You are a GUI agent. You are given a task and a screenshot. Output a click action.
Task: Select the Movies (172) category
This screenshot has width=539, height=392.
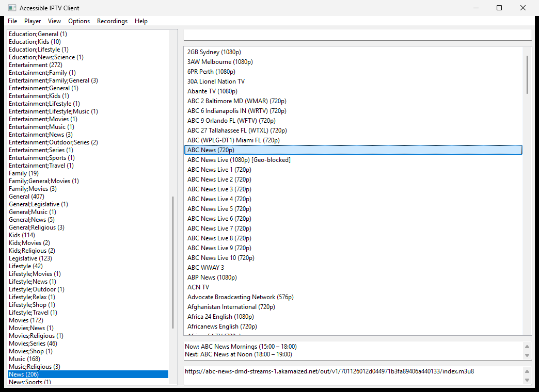coord(88,320)
